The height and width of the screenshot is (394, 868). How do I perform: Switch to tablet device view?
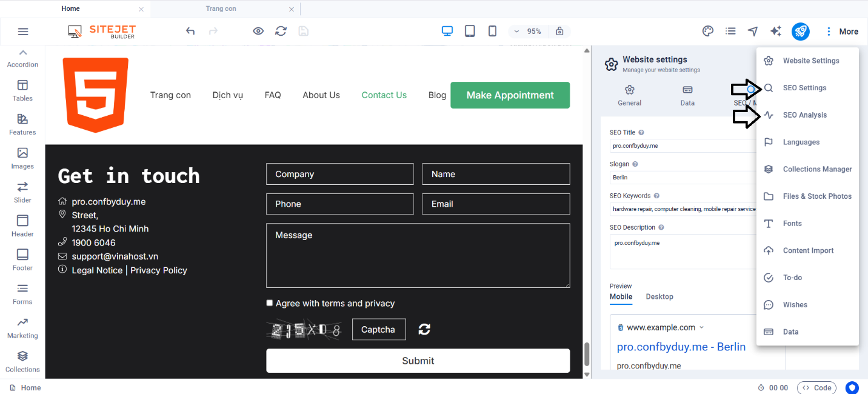pyautogui.click(x=470, y=32)
